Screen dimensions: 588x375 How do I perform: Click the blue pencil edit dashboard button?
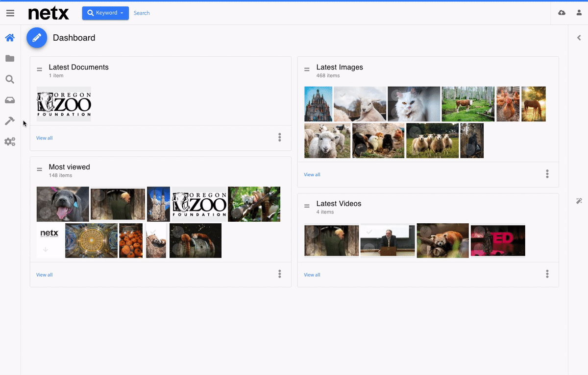point(37,38)
